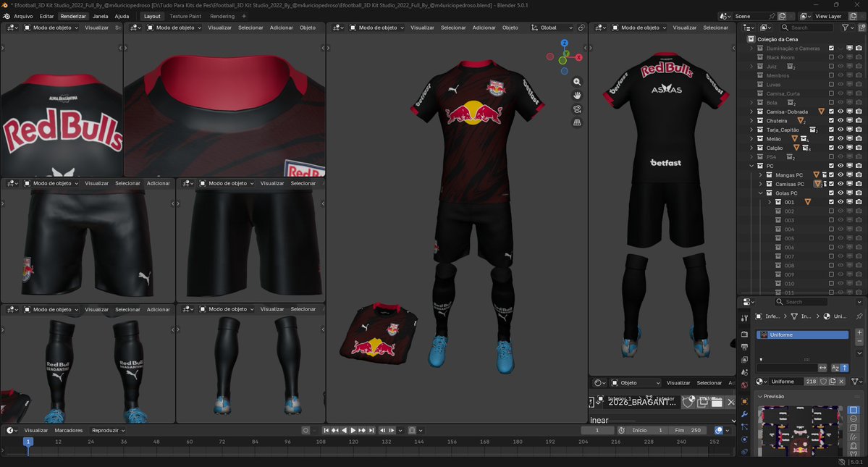
Task: Select the Uniforme material slot
Action: pyautogui.click(x=802, y=335)
